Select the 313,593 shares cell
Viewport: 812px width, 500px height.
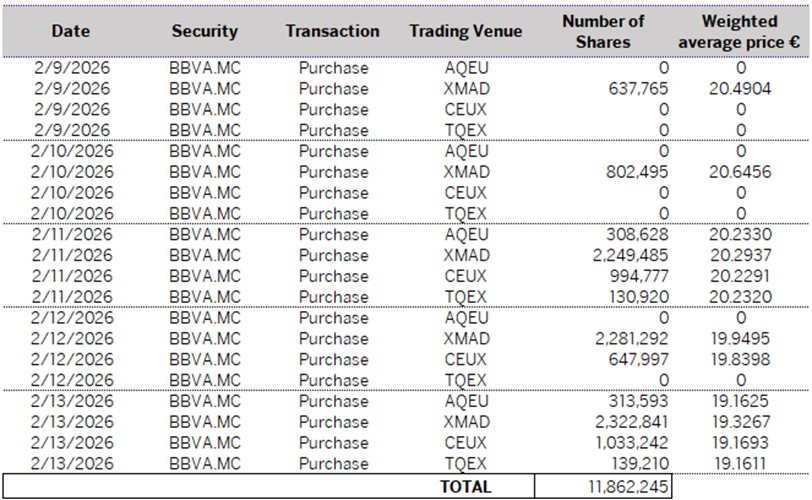pyautogui.click(x=639, y=401)
